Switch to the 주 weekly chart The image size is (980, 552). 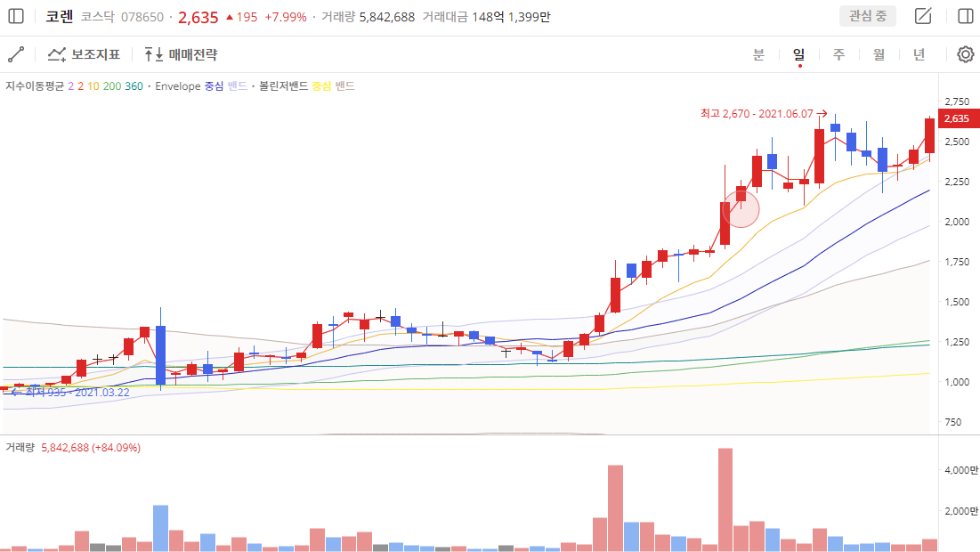pos(838,54)
